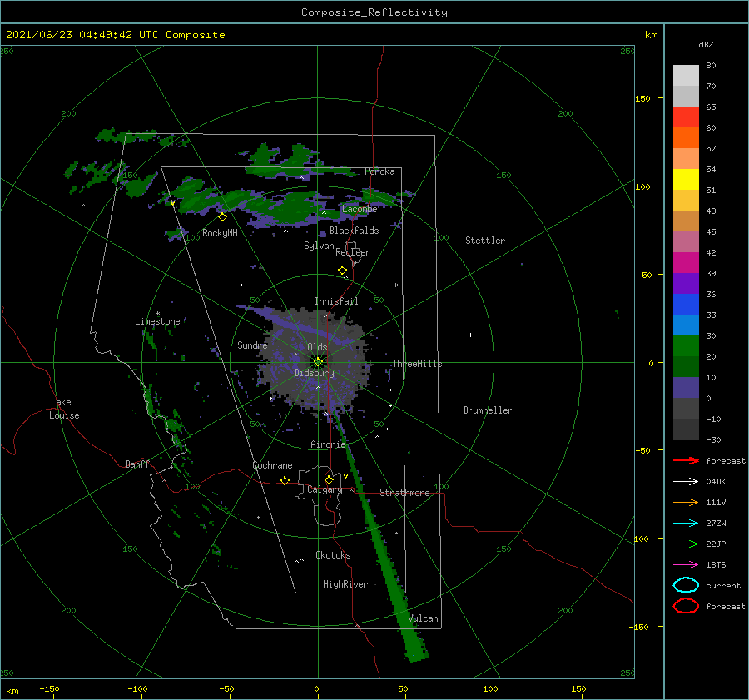Click the current legend label
Viewport: 749px width, 700px height.
pyautogui.click(x=723, y=585)
